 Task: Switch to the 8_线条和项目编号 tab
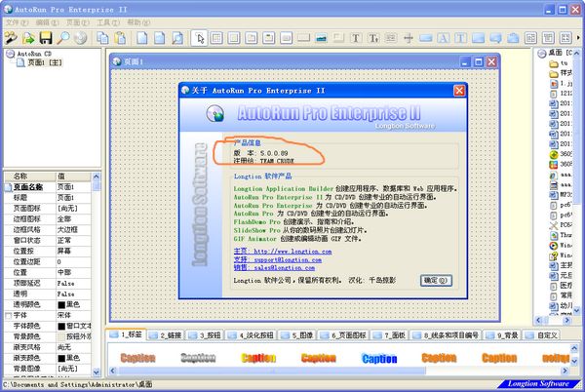click(x=446, y=335)
